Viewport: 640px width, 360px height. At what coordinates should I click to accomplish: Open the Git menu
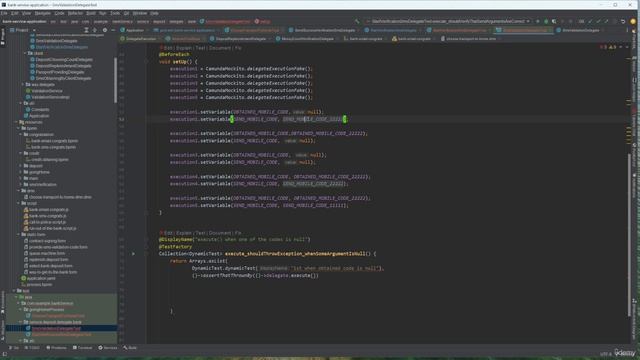(x=127, y=13)
